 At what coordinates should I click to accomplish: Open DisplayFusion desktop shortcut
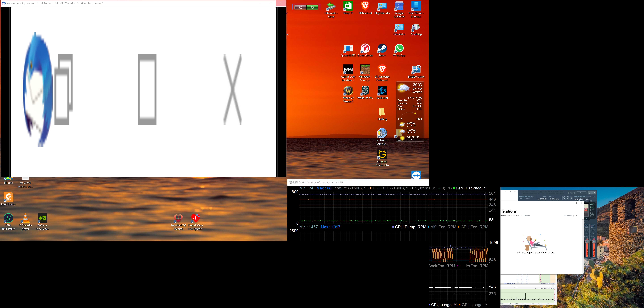[416, 70]
